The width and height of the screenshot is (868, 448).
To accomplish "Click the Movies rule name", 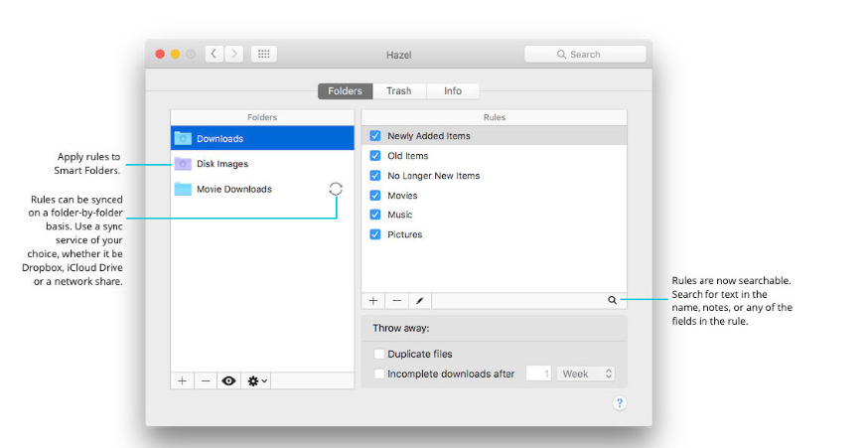I will (x=402, y=195).
